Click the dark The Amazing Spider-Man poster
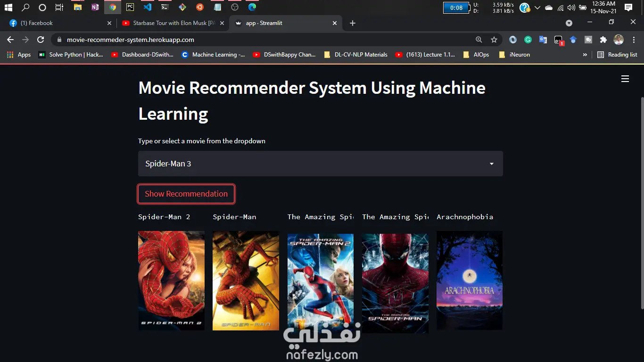Viewport: 644px width, 362px height. [x=395, y=283]
